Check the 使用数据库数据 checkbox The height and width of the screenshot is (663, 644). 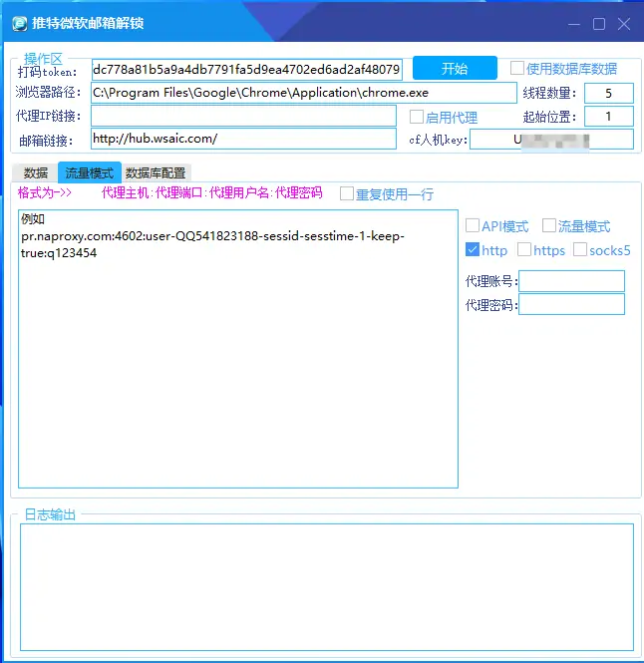point(517,68)
